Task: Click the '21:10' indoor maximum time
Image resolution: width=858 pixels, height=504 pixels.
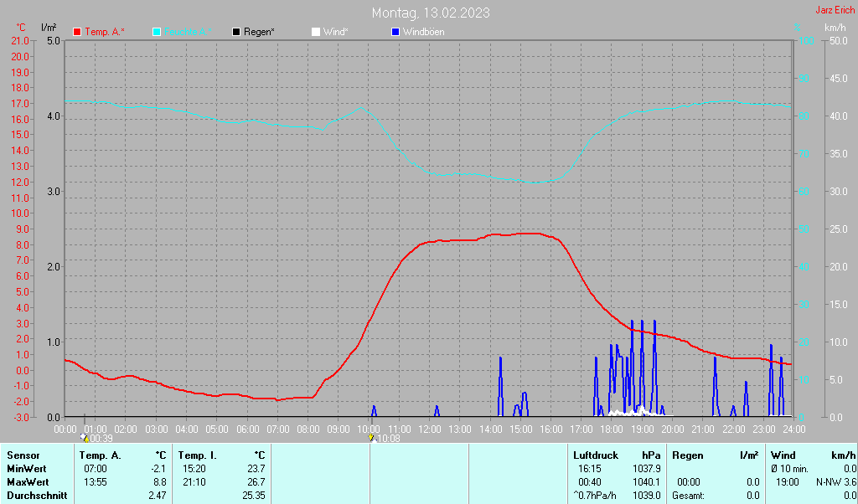Action: point(194,483)
